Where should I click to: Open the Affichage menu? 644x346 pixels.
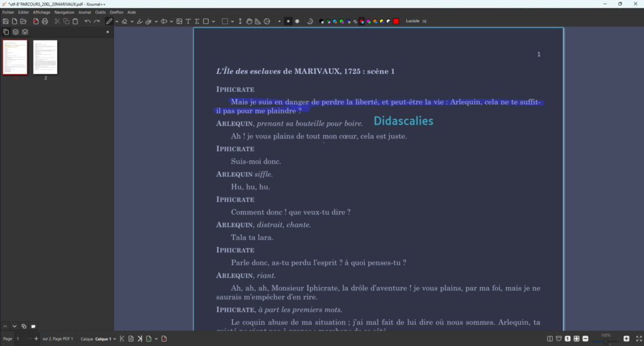point(42,13)
